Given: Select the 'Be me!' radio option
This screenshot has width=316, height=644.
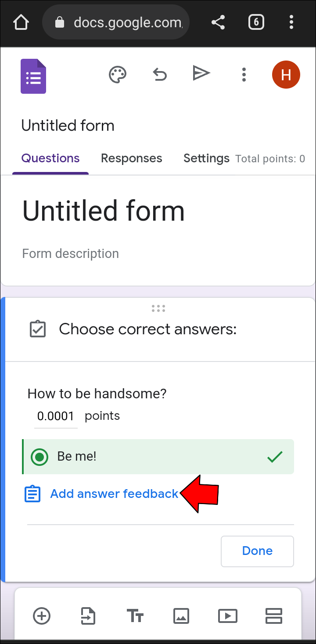Looking at the screenshot, I should click(x=39, y=457).
